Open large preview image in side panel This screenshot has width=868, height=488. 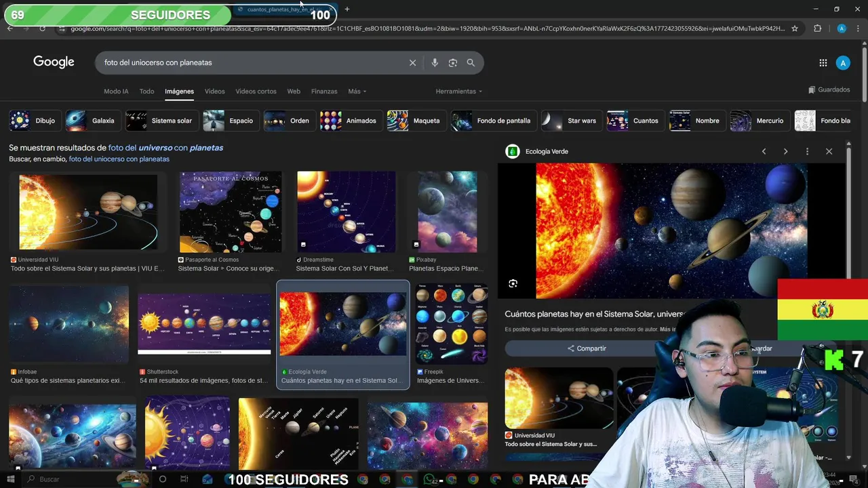[671, 230]
